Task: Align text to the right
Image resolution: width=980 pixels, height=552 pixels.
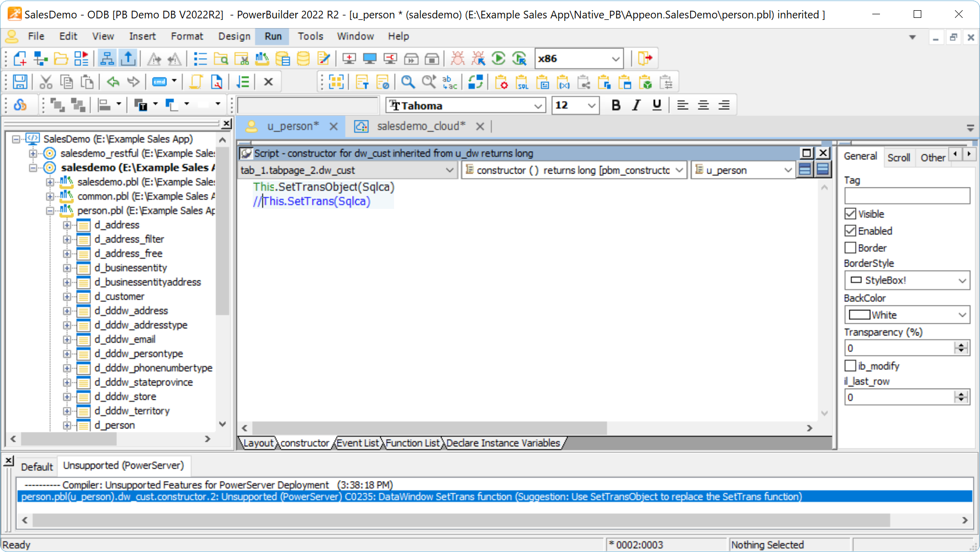Action: coord(724,105)
